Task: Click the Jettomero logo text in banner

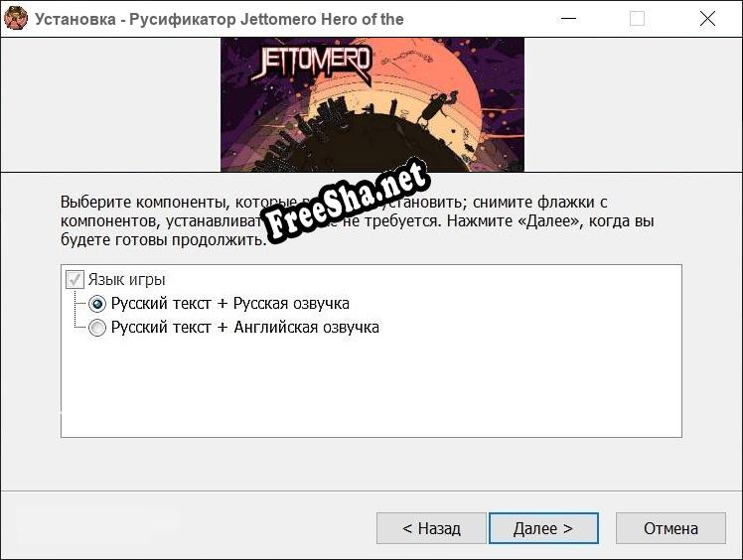Action: (312, 63)
